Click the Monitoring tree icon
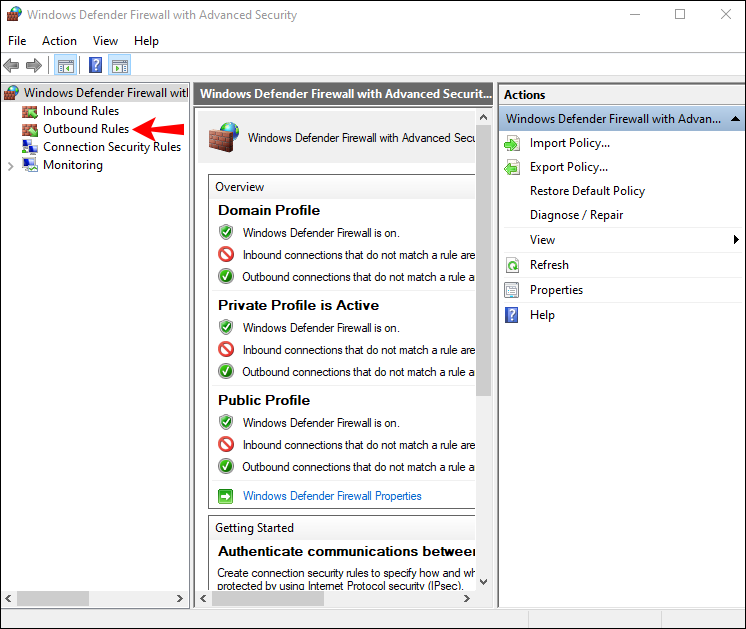This screenshot has height=629, width=746. (x=29, y=165)
